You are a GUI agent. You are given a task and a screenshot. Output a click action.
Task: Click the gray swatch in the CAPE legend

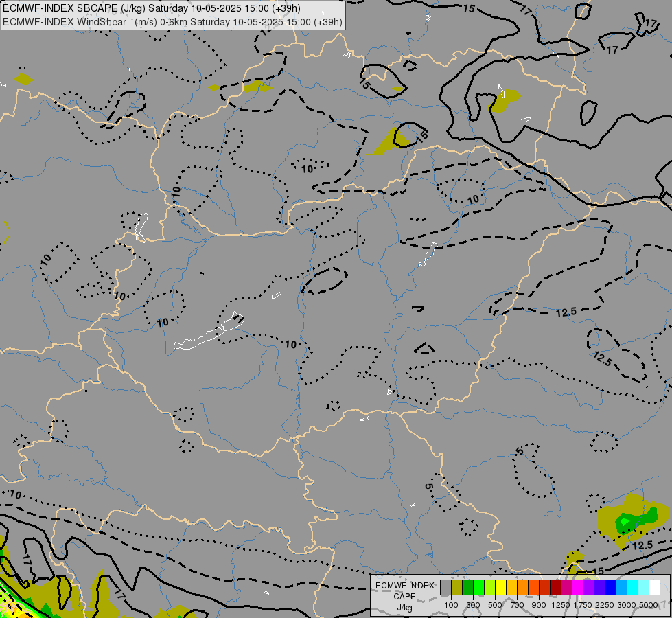point(445,587)
